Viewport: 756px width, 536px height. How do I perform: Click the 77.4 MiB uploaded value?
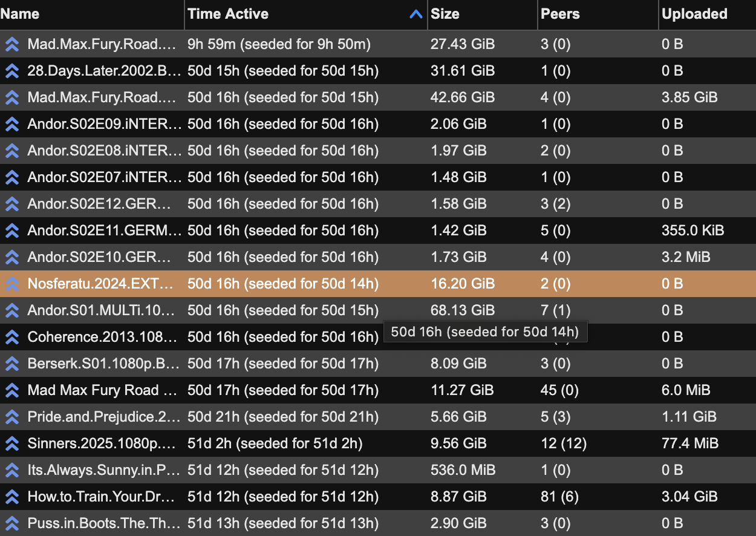click(690, 443)
